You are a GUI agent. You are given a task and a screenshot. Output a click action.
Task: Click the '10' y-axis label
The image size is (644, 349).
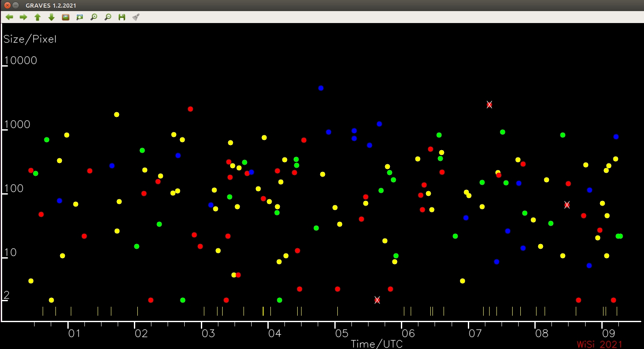[10, 252]
